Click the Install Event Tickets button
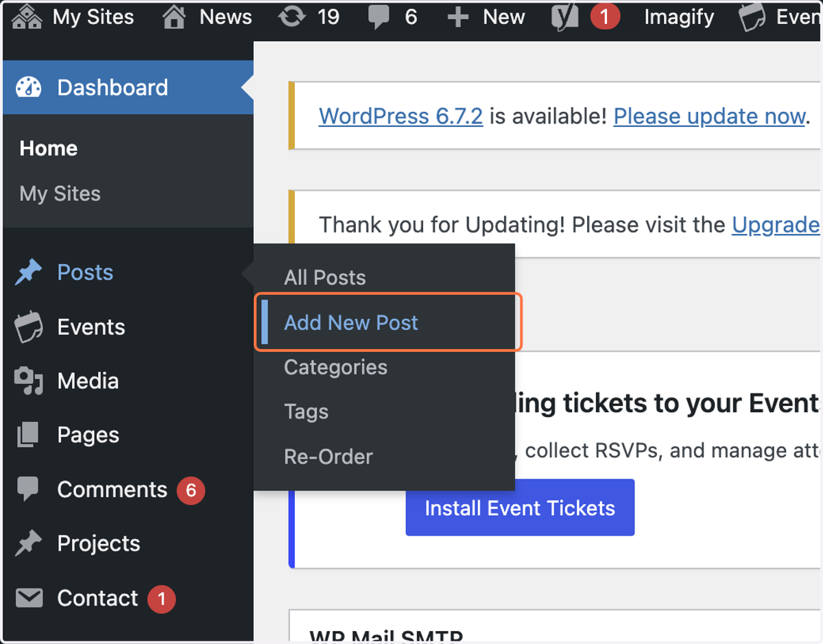 click(520, 508)
